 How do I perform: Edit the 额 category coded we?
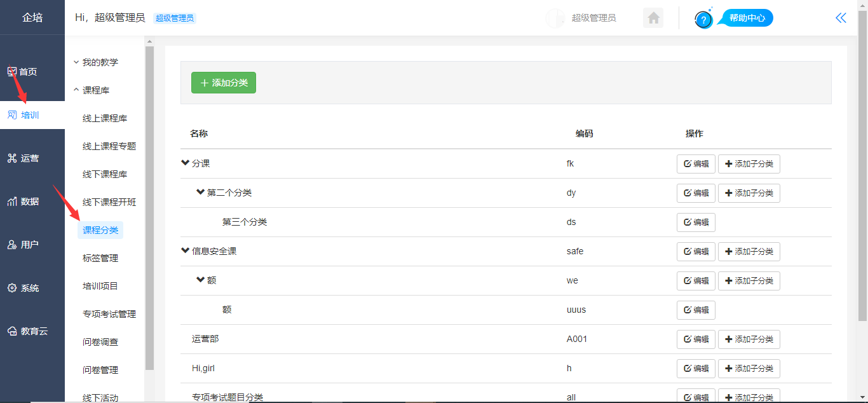(x=696, y=281)
